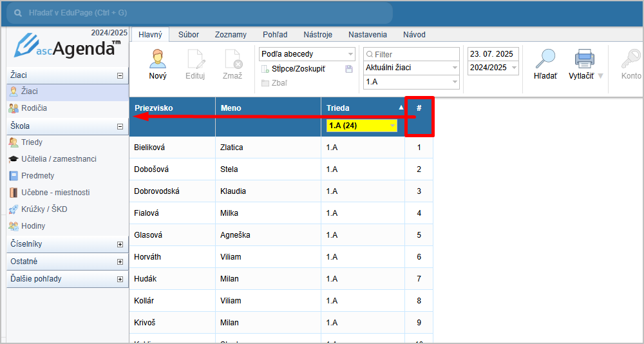Open the Podľa abecedy sort dropdown
The height and width of the screenshot is (344, 644).
pyautogui.click(x=307, y=54)
